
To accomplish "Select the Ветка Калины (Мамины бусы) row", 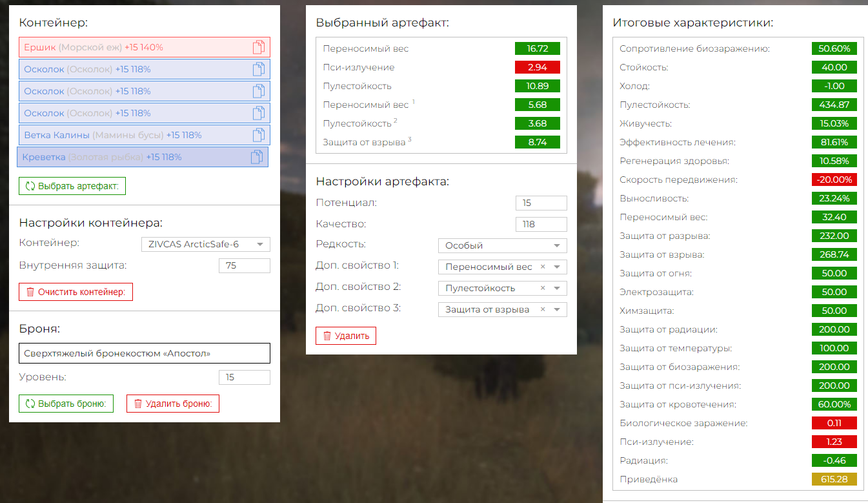I will [x=145, y=135].
